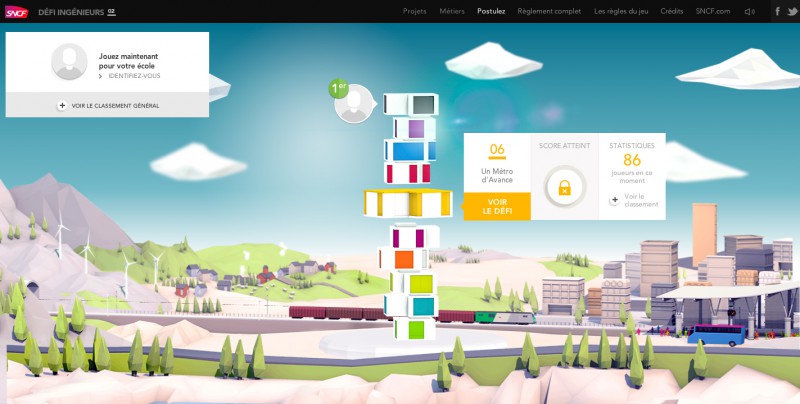This screenshot has width=800, height=404.
Task: Open the Projets menu
Action: coord(415,11)
